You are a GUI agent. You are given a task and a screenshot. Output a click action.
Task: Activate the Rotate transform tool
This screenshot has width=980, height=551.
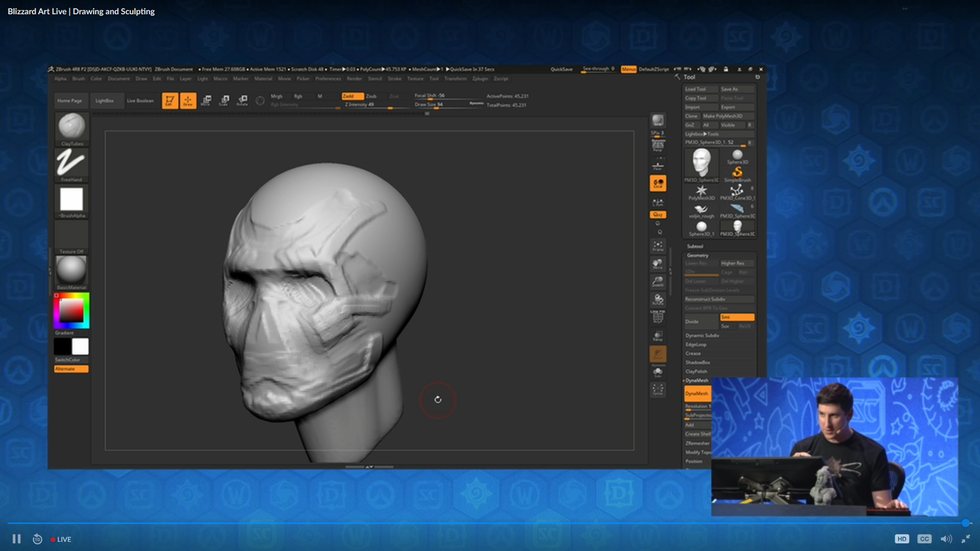(242, 100)
